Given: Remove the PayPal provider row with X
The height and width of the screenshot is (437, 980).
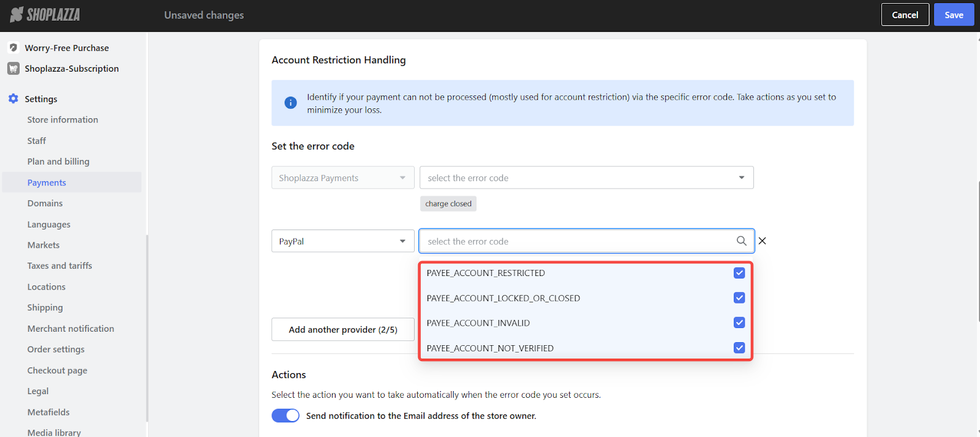Looking at the screenshot, I should [x=762, y=241].
